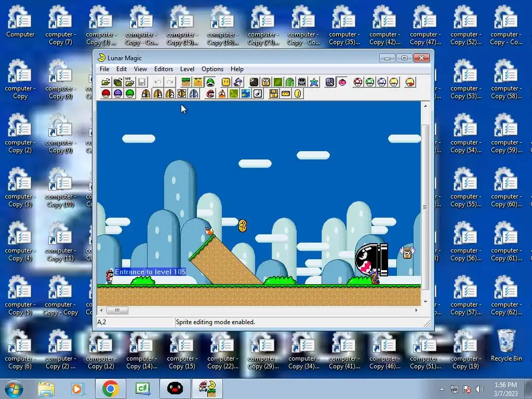532x399 pixels.
Task: Click the question mark block icon
Action: click(x=266, y=82)
